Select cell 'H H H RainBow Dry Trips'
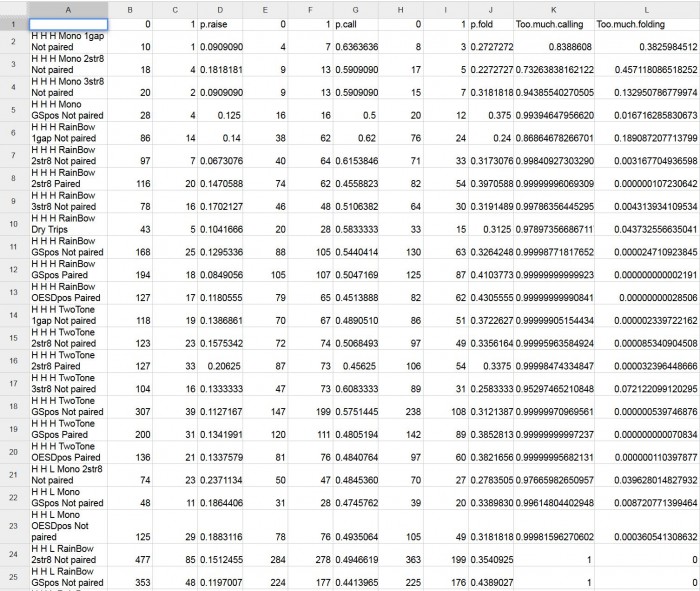This screenshot has height=591, width=700. pyautogui.click(x=68, y=224)
